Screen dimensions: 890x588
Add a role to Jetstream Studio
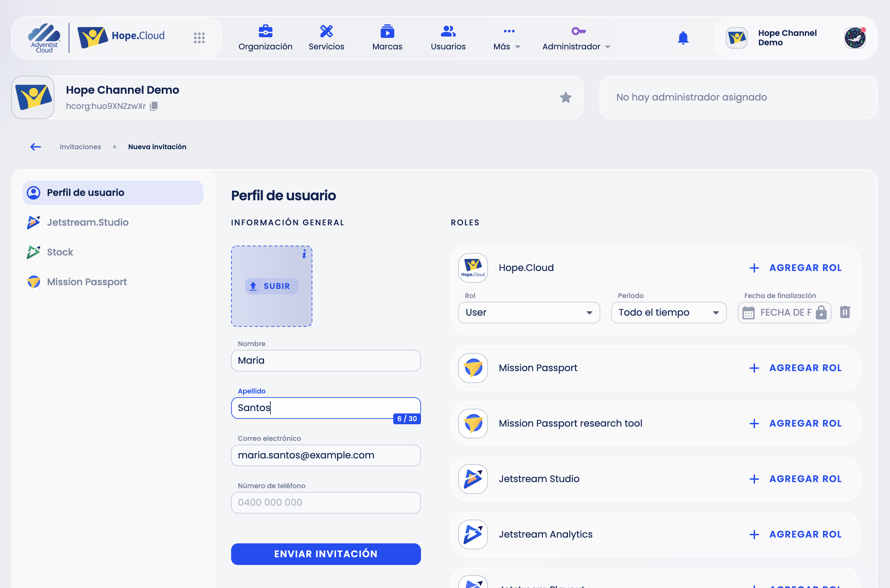[x=795, y=479]
